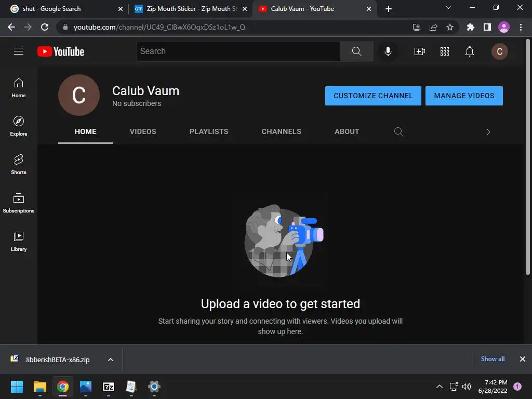This screenshot has width=532, height=399.
Task: Open the notifications bell
Action: (470, 51)
